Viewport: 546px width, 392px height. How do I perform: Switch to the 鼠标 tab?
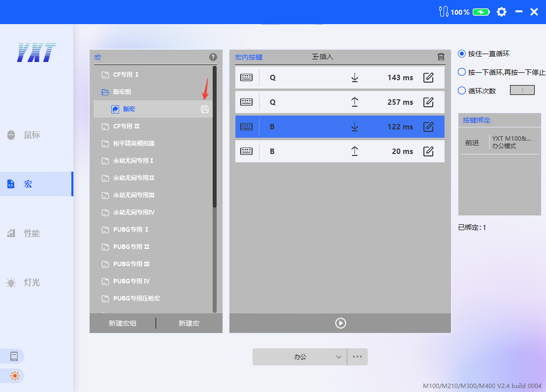tap(32, 135)
